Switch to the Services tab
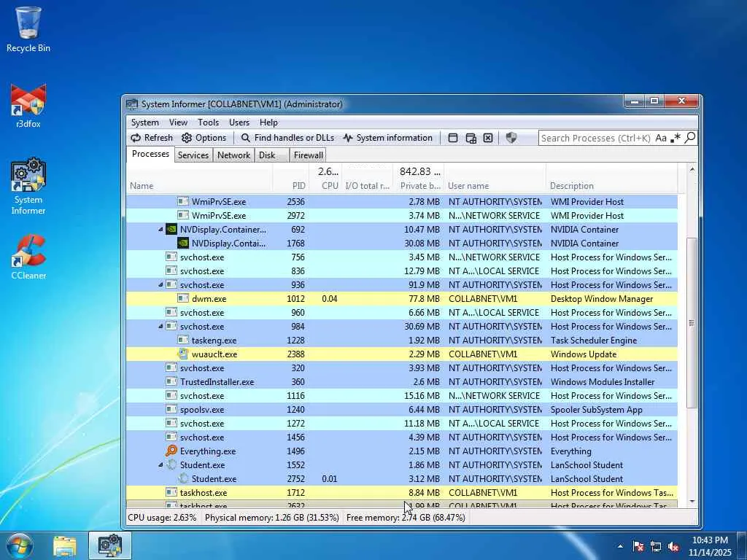 click(x=193, y=155)
